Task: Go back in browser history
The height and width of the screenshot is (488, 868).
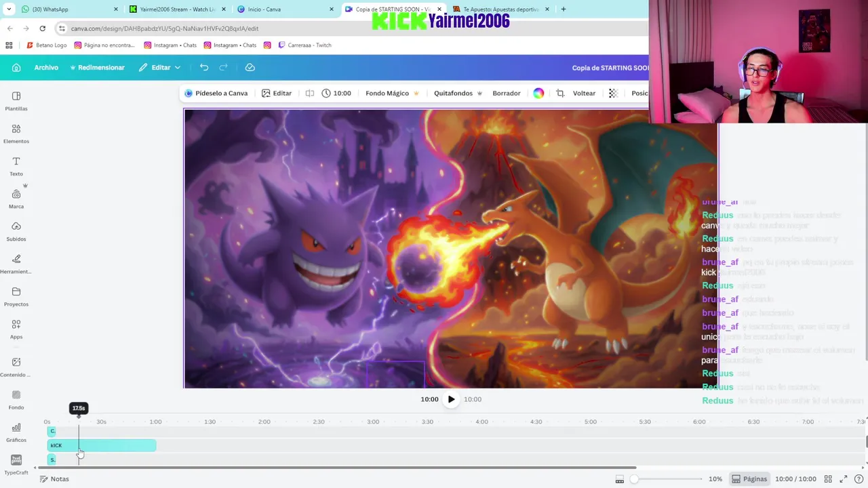Action: click(9, 28)
